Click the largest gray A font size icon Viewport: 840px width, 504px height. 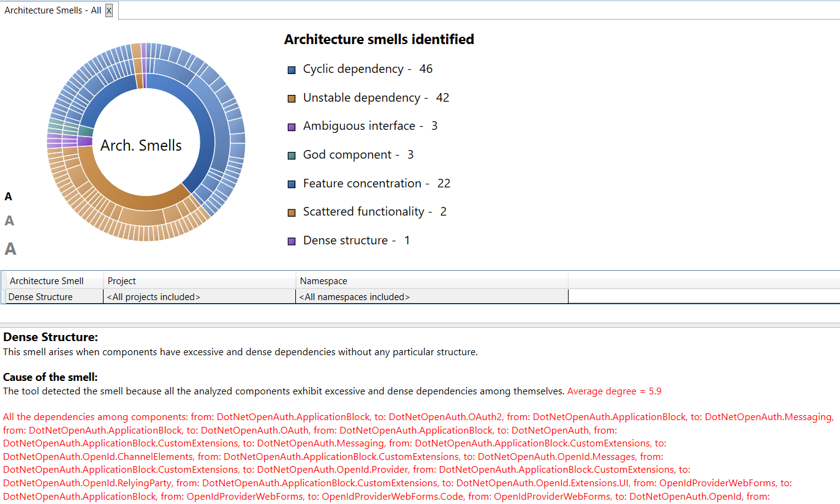[10, 249]
